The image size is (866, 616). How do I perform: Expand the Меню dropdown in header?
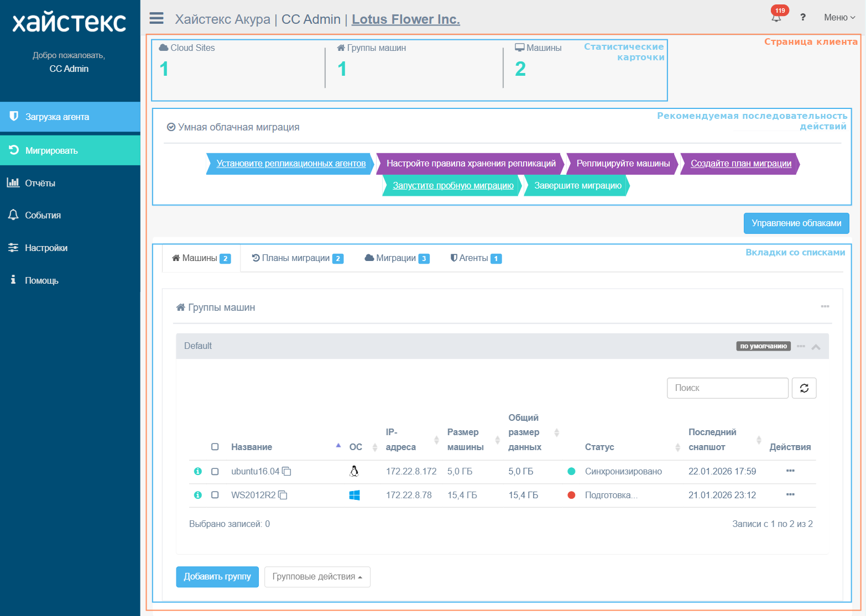(839, 18)
